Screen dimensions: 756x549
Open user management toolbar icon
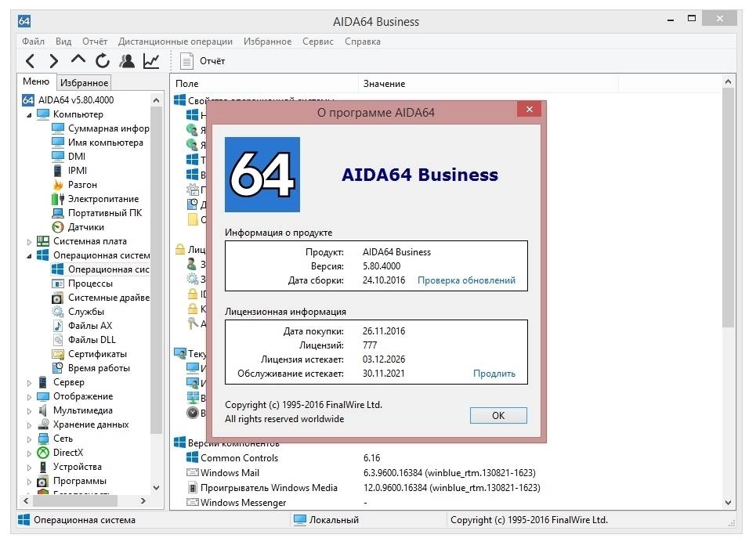[x=127, y=61]
